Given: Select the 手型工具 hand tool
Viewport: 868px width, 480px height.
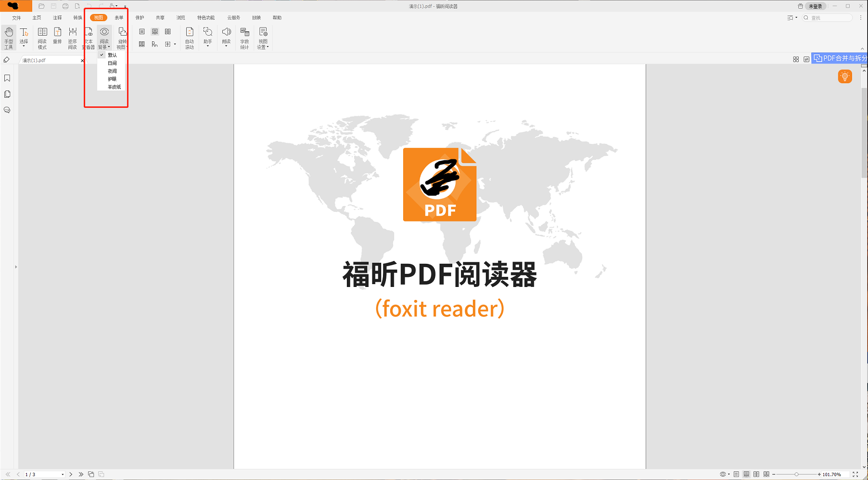Looking at the screenshot, I should [9, 38].
